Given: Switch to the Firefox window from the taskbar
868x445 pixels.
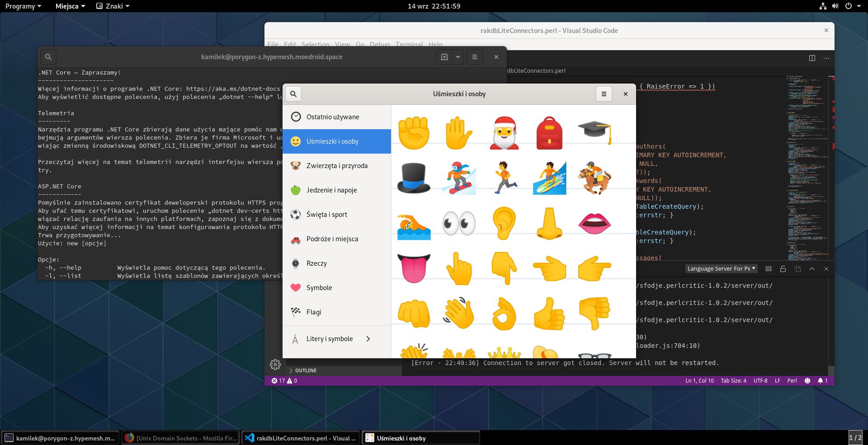Looking at the screenshot, I should (x=180, y=438).
